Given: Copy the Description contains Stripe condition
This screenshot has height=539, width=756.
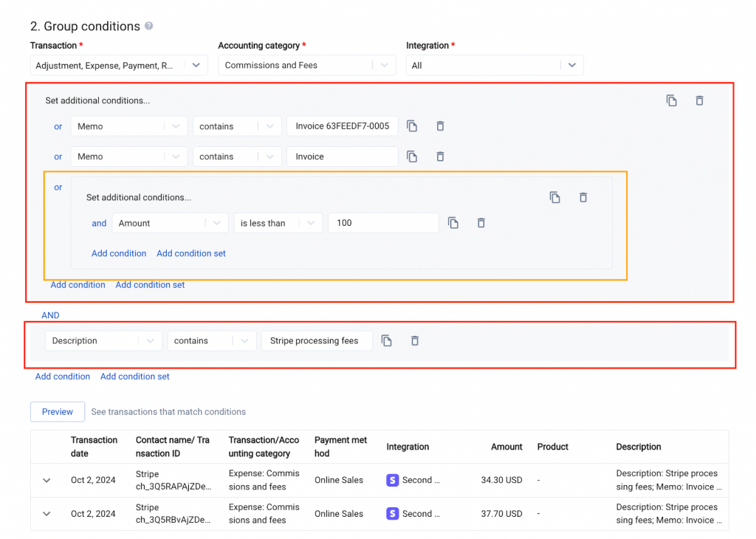Looking at the screenshot, I should click(x=386, y=340).
